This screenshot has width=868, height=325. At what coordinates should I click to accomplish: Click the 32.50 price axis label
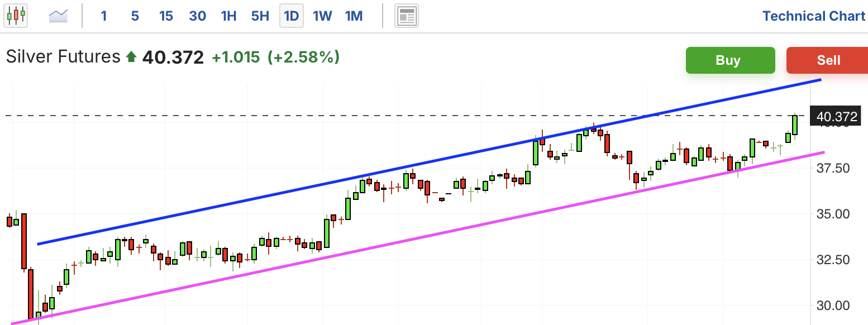(833, 260)
